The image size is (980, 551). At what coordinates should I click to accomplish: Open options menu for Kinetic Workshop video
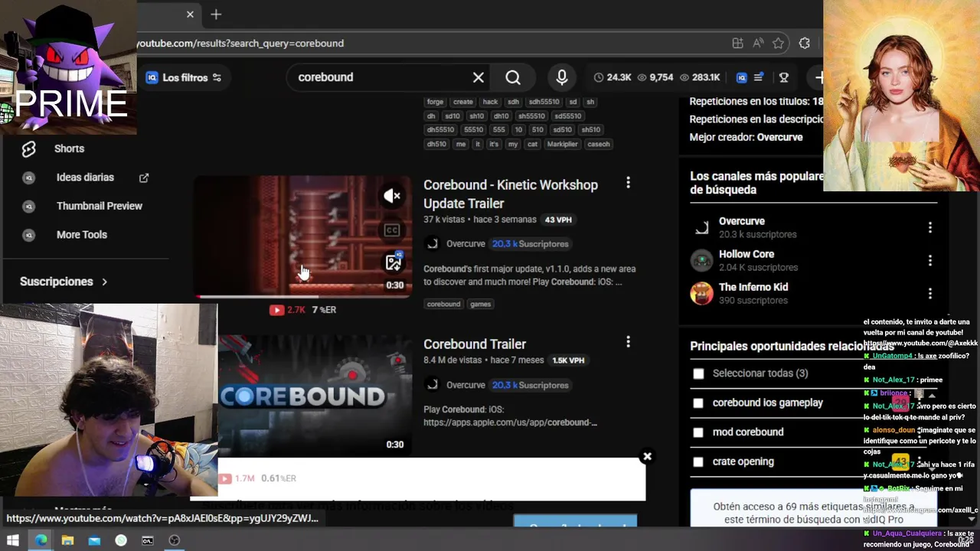point(628,183)
